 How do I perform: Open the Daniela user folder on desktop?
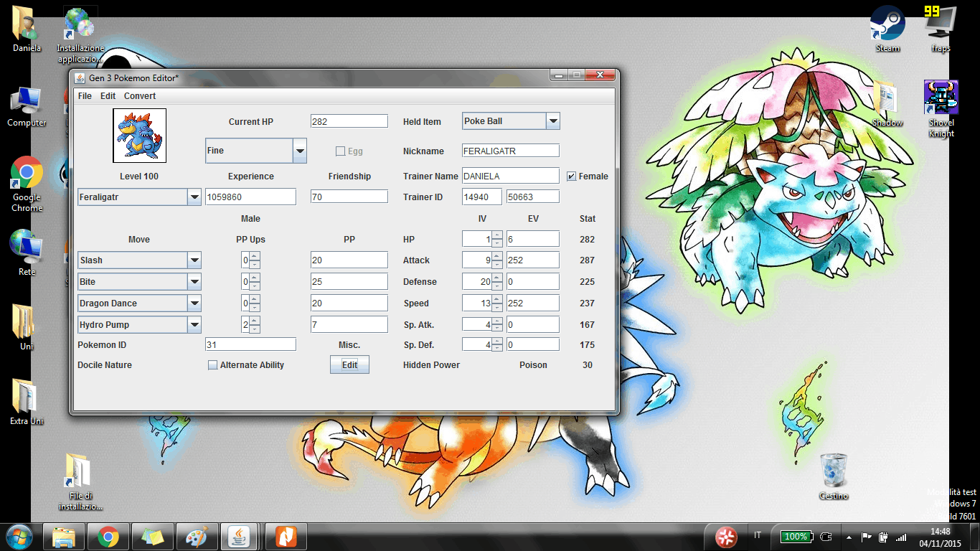[27, 29]
